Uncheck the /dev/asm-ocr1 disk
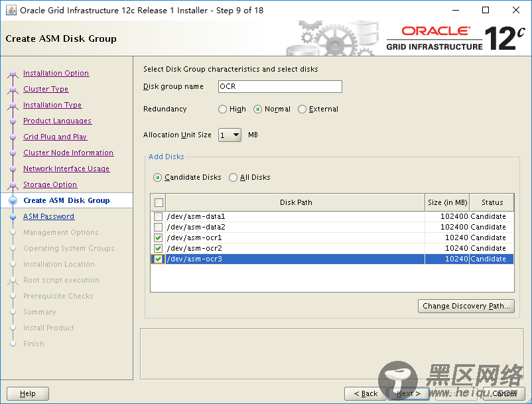The width and height of the screenshot is (532, 404). coord(158,237)
